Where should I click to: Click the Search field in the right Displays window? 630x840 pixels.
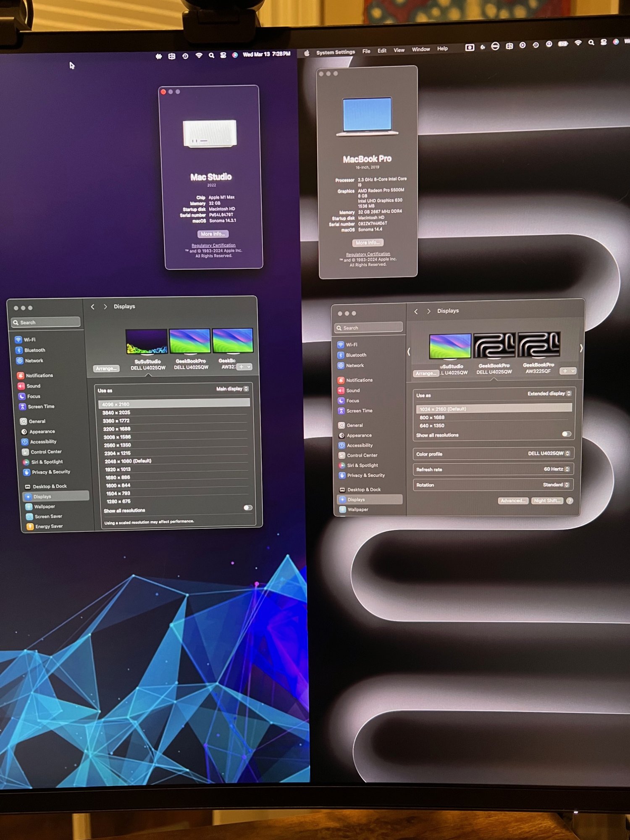pyautogui.click(x=369, y=328)
